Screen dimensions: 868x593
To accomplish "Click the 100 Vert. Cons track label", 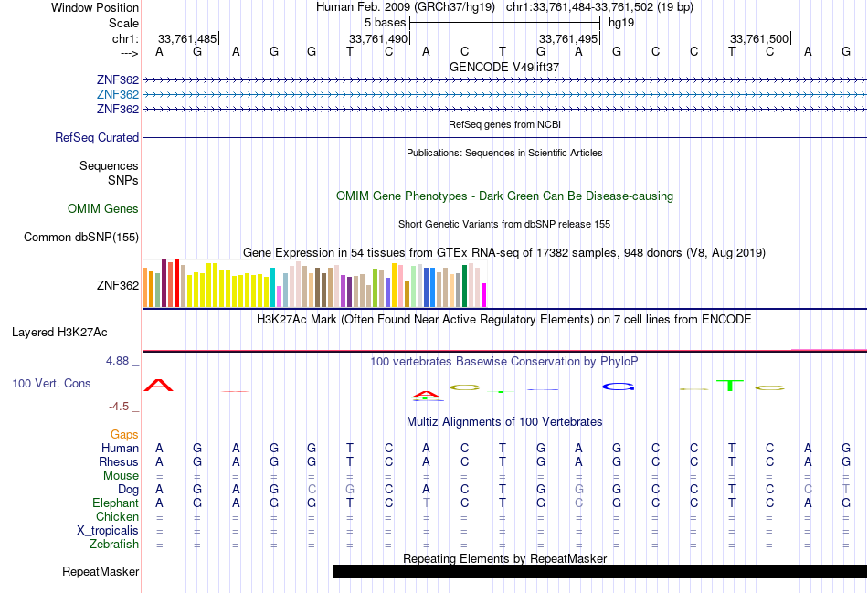I will pyautogui.click(x=51, y=383).
